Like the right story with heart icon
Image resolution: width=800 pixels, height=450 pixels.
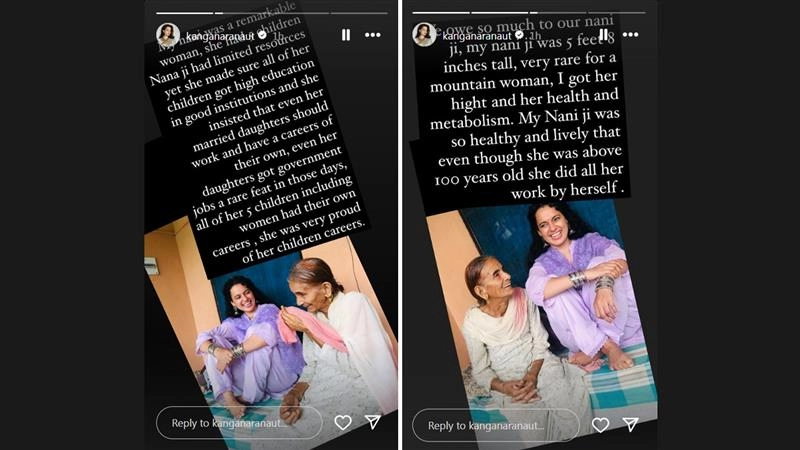pos(601,424)
